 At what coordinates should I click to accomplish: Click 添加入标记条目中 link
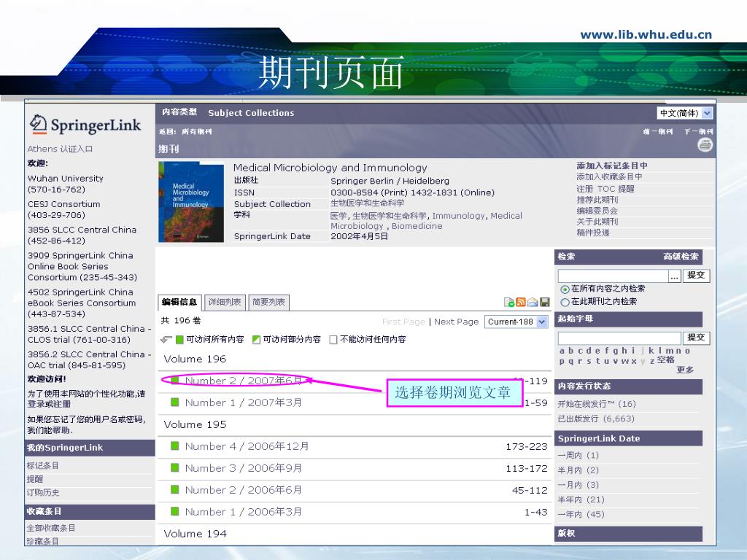pyautogui.click(x=612, y=166)
